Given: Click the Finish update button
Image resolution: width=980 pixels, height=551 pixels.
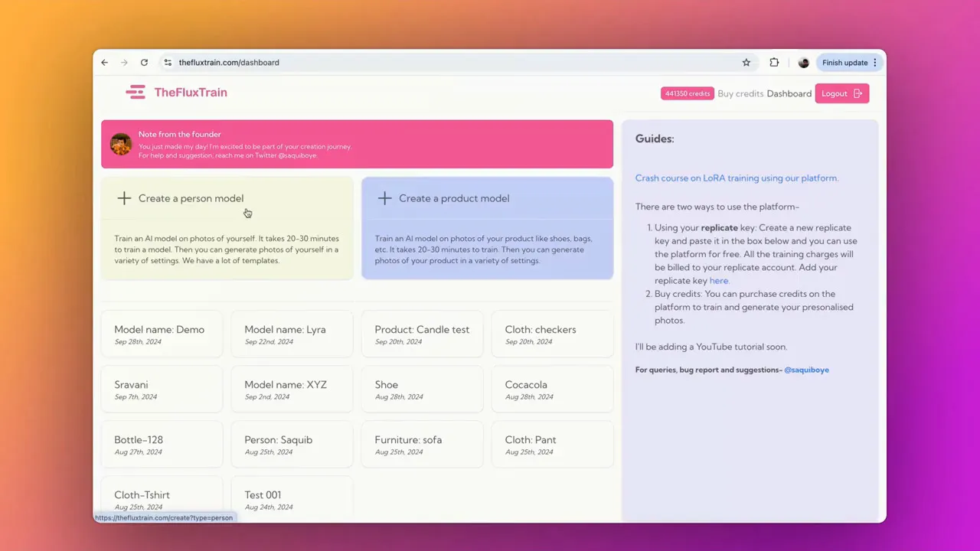Looking at the screenshot, I should pyautogui.click(x=845, y=62).
